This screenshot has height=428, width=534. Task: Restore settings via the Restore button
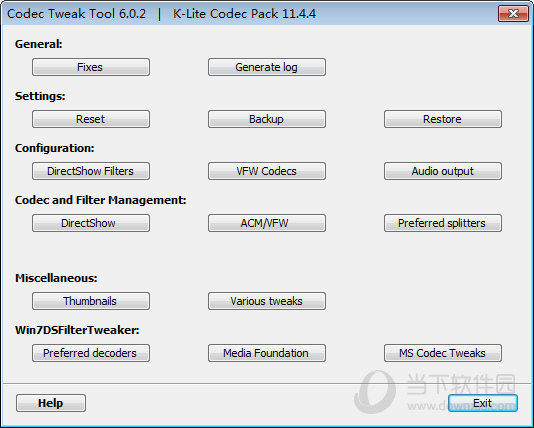pos(443,119)
